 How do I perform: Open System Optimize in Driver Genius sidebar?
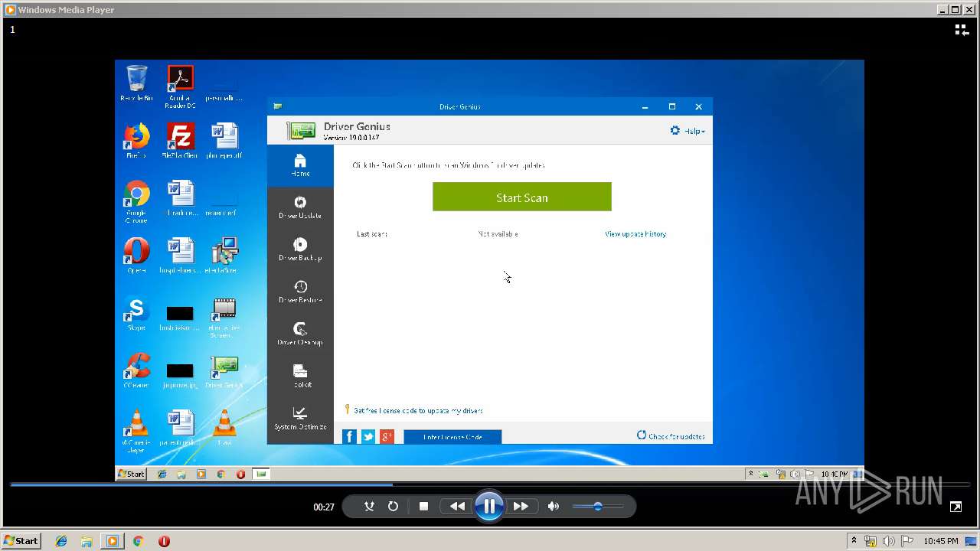click(x=300, y=419)
